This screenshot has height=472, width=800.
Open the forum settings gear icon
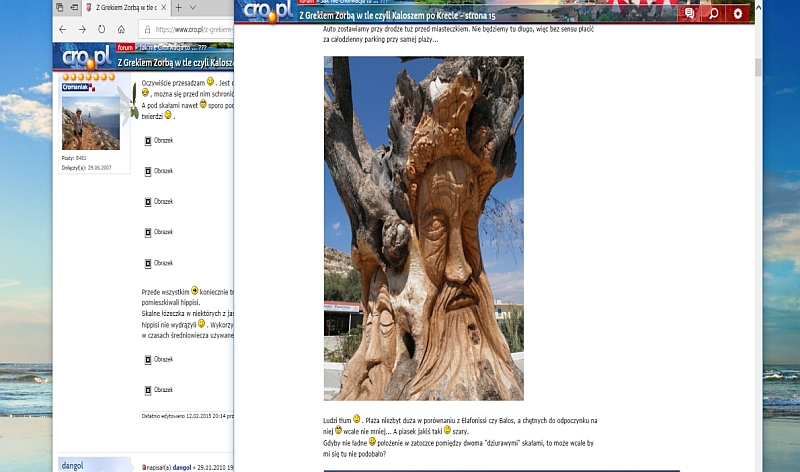click(738, 14)
